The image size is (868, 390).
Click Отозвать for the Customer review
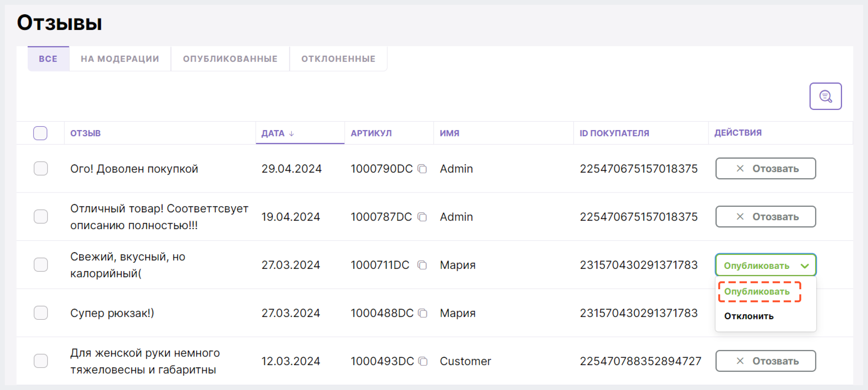coord(766,361)
